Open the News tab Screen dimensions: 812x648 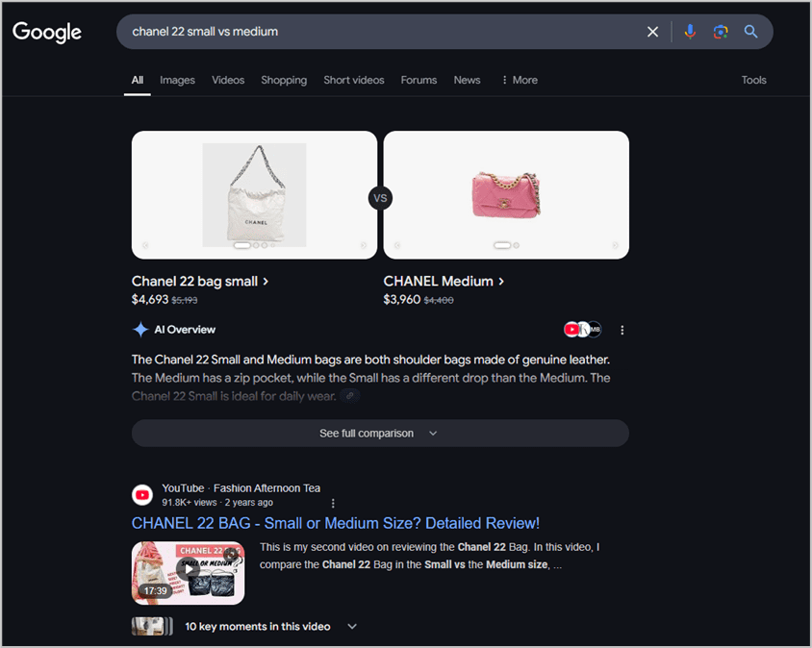pyautogui.click(x=467, y=80)
